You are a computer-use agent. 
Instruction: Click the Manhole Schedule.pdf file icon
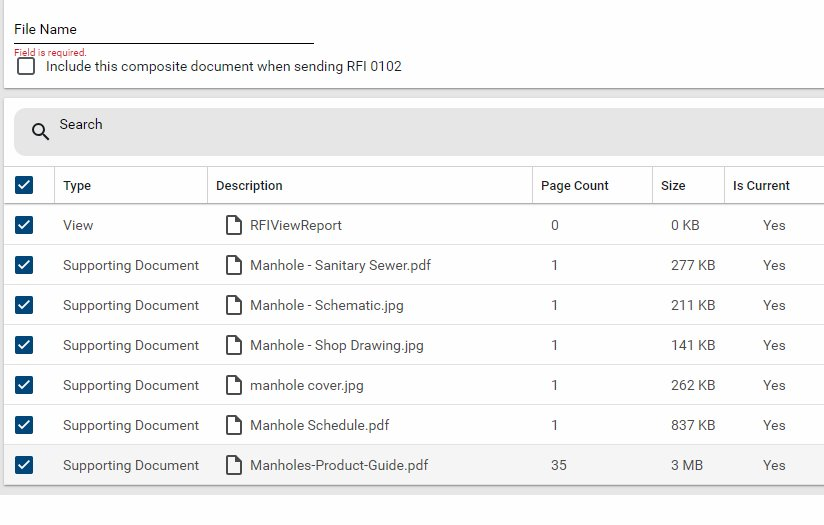click(x=234, y=425)
